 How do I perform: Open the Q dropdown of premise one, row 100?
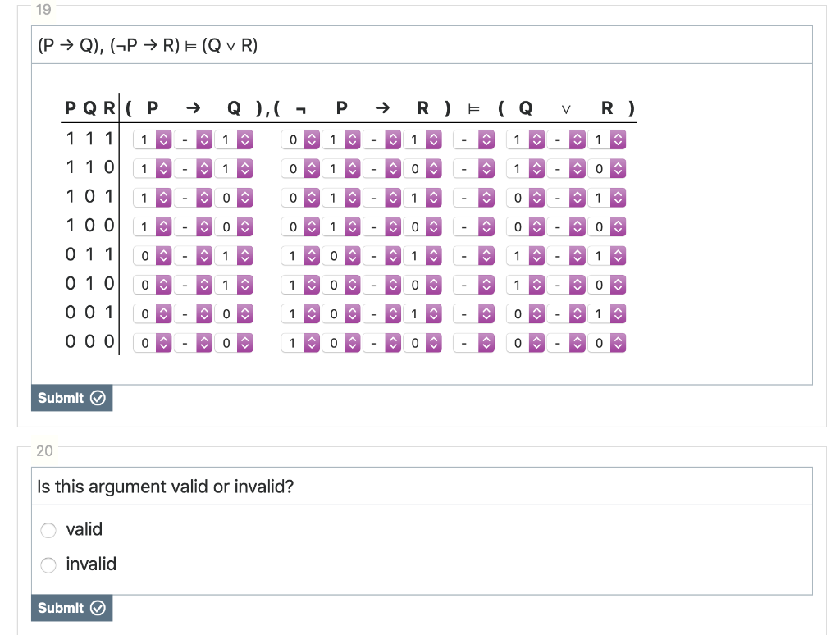click(234, 226)
